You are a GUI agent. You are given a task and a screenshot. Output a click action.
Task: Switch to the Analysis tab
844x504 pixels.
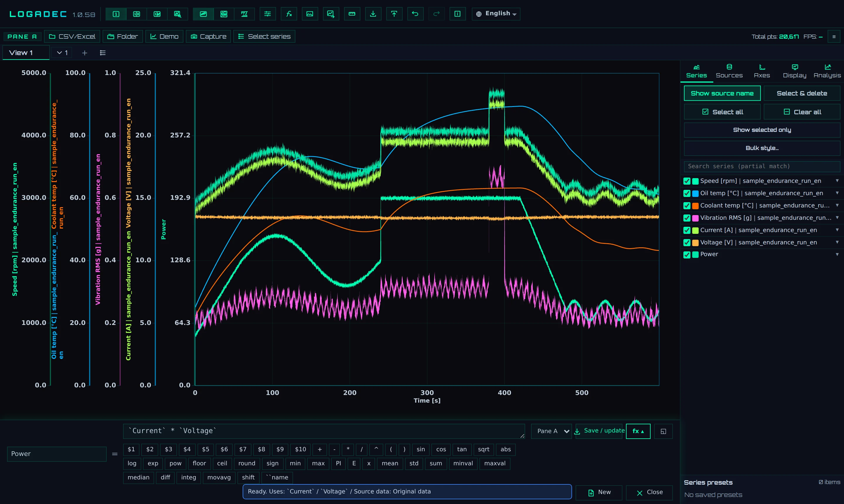[827, 71]
